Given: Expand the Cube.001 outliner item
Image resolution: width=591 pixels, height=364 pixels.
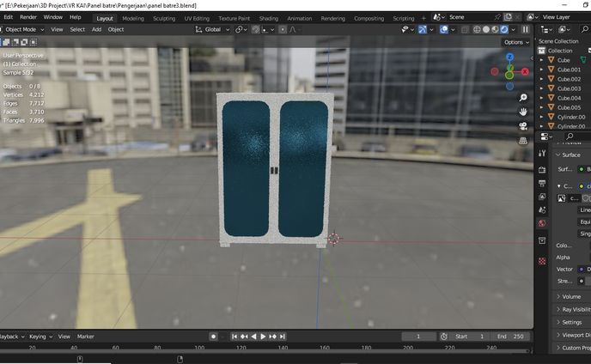Looking at the screenshot, I should click(542, 70).
